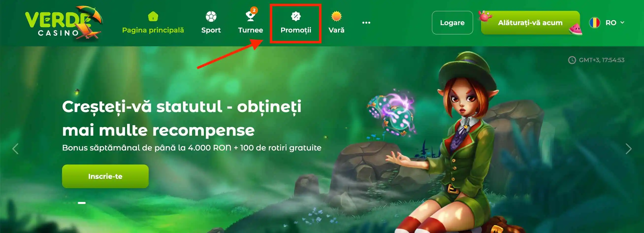Expand the three-dots more menu

click(x=366, y=23)
